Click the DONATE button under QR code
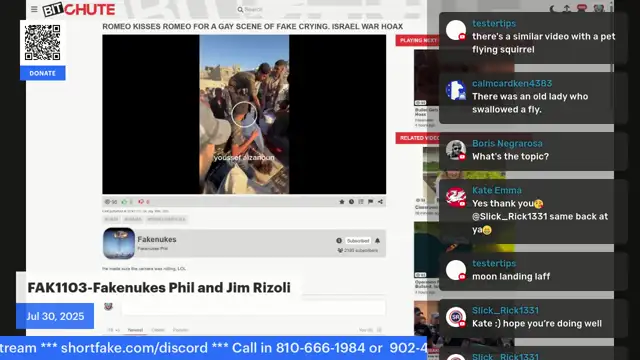 [42, 73]
